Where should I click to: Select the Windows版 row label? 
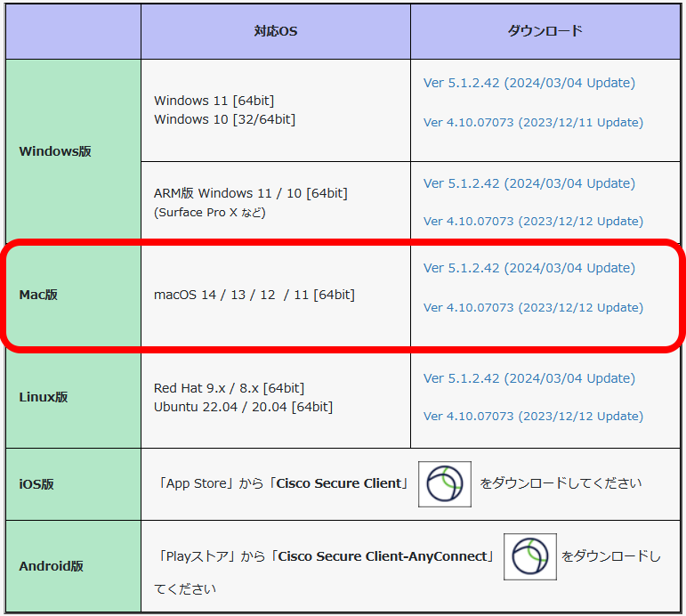tap(55, 151)
